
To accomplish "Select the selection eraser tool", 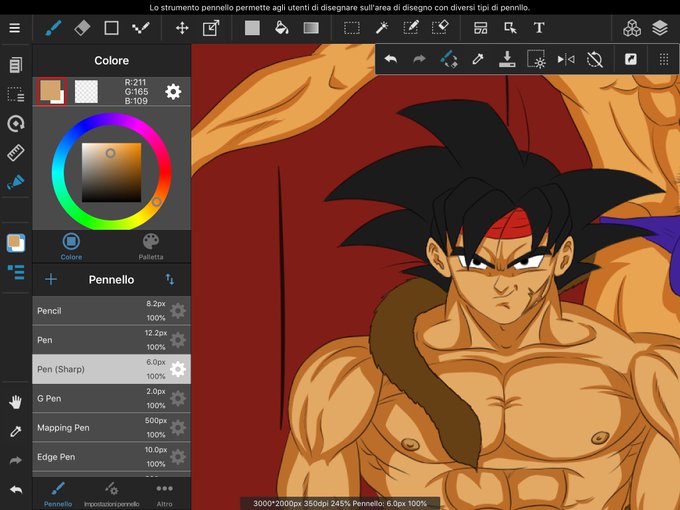I will pyautogui.click(x=440, y=28).
